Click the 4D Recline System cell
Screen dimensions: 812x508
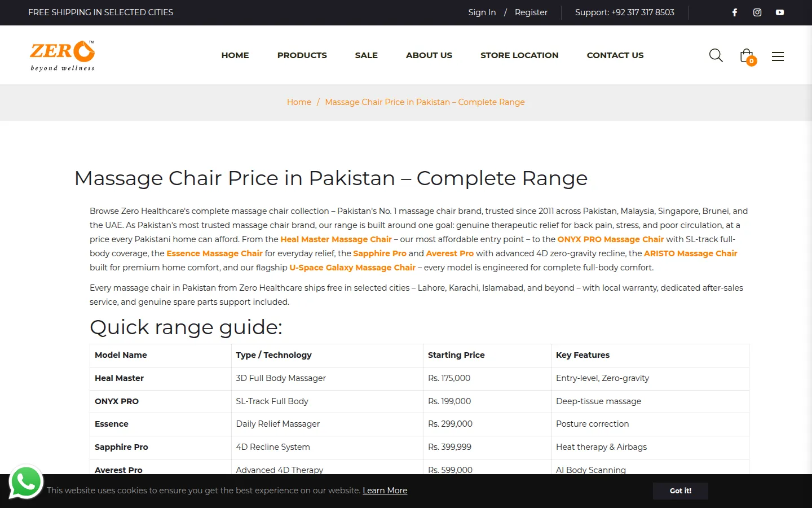coord(327,448)
